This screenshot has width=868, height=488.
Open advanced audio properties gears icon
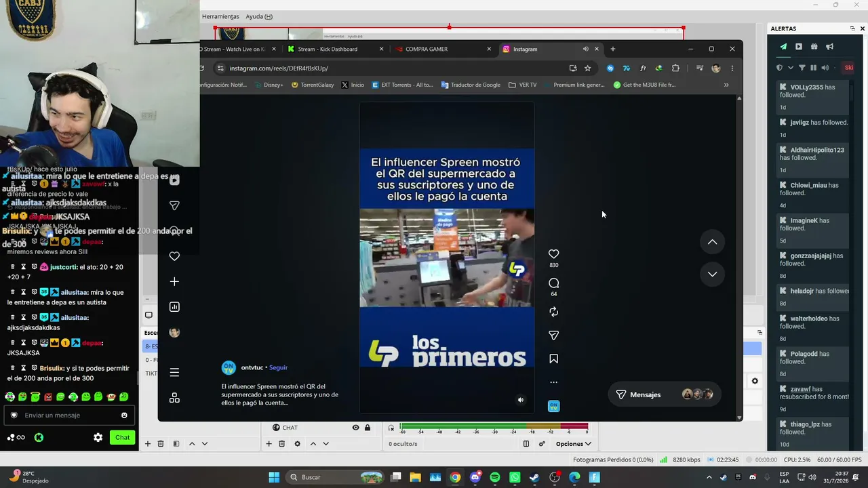click(x=542, y=444)
